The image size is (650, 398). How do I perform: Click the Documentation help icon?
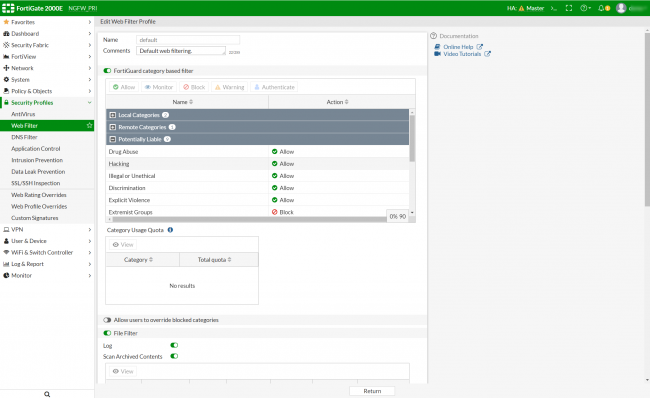click(434, 36)
